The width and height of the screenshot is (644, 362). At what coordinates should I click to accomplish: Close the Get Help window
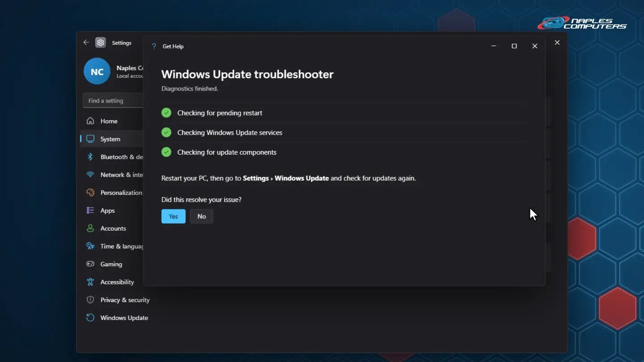pyautogui.click(x=535, y=46)
